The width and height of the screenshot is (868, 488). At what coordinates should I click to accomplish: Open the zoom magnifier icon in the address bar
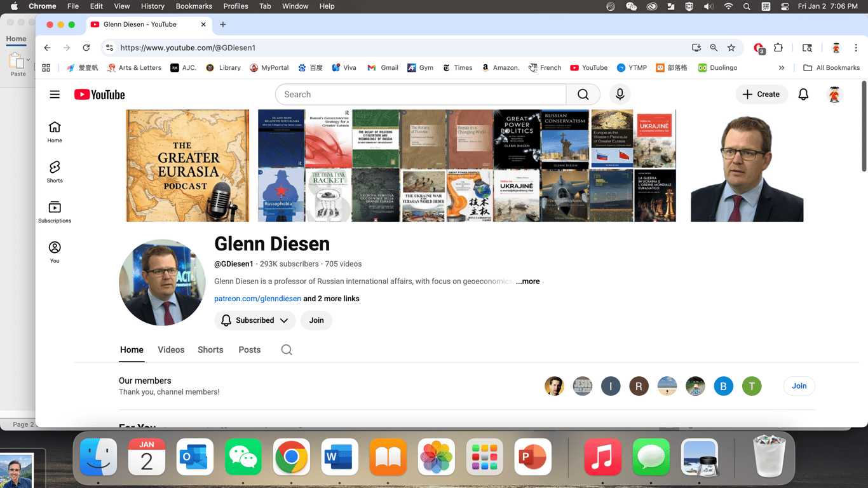coord(714,48)
